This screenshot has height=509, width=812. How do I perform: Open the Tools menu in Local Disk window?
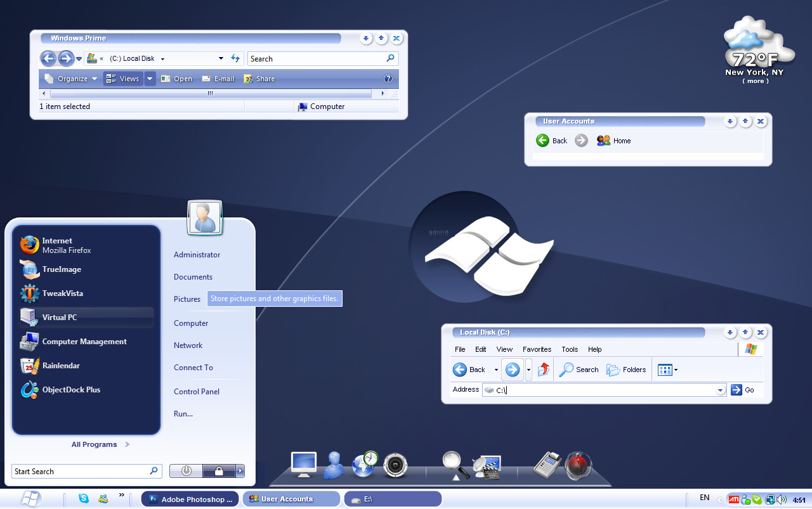click(570, 349)
